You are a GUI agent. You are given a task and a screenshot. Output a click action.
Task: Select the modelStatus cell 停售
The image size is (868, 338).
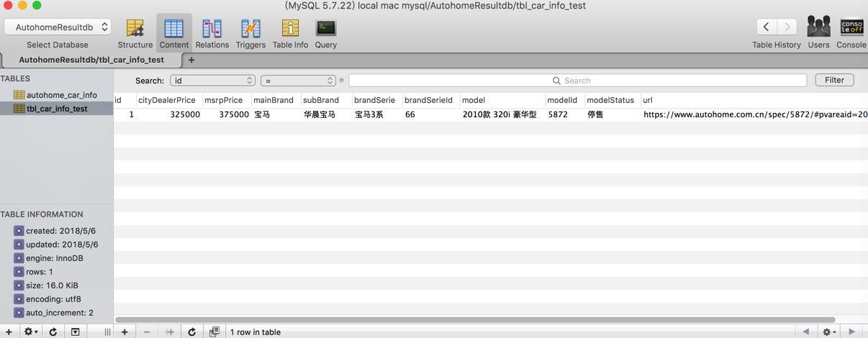click(x=612, y=114)
